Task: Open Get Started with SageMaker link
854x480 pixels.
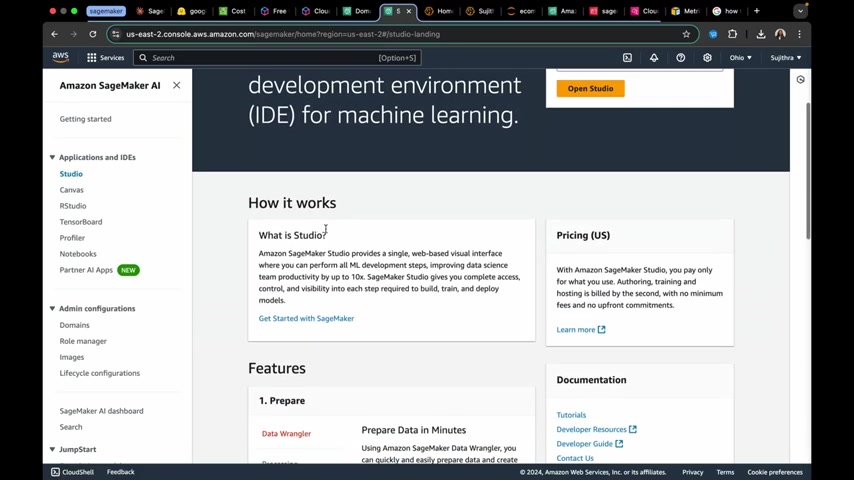Action: tap(306, 318)
